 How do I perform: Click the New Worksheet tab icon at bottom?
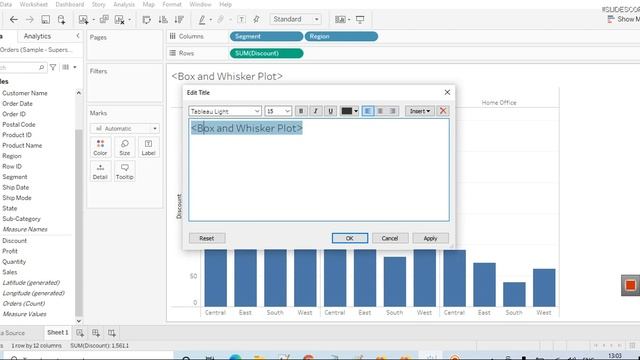(80, 333)
